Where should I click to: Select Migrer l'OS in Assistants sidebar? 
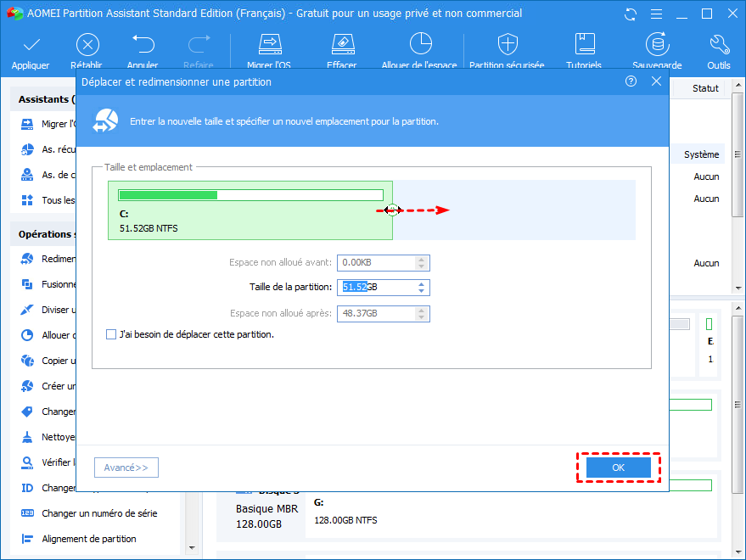coord(48,124)
